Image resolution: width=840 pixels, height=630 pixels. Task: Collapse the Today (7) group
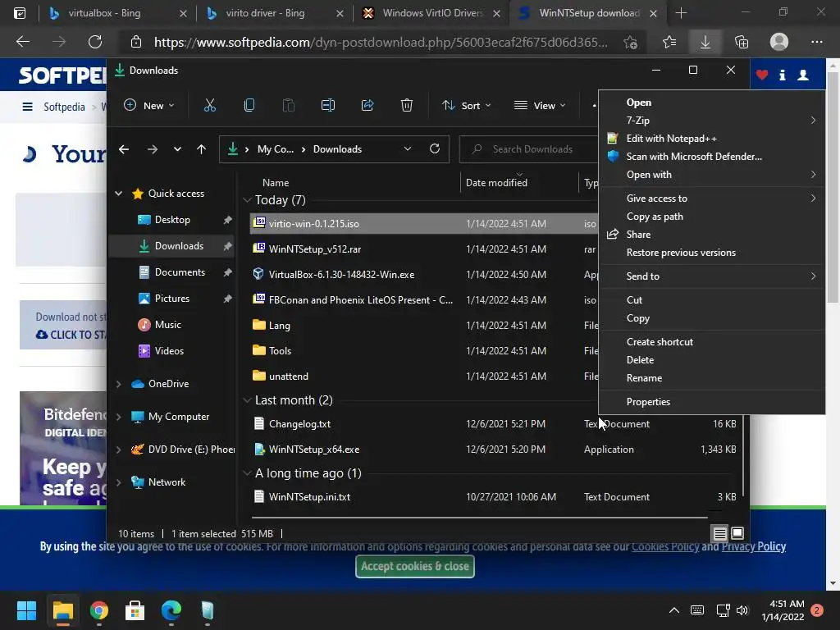(247, 200)
